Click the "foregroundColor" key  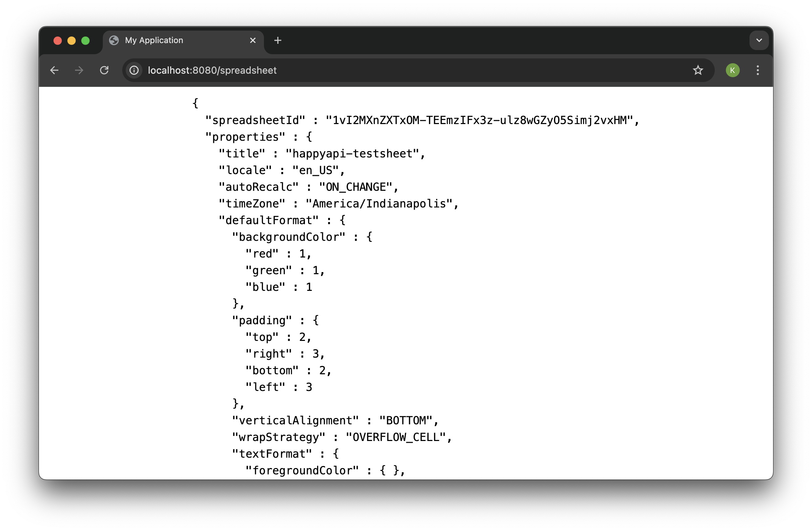pyautogui.click(x=302, y=471)
